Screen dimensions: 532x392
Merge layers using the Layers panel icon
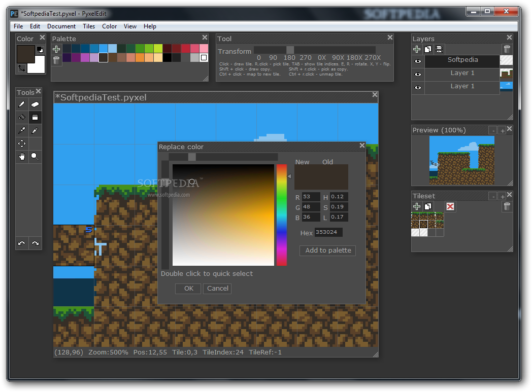coord(439,49)
